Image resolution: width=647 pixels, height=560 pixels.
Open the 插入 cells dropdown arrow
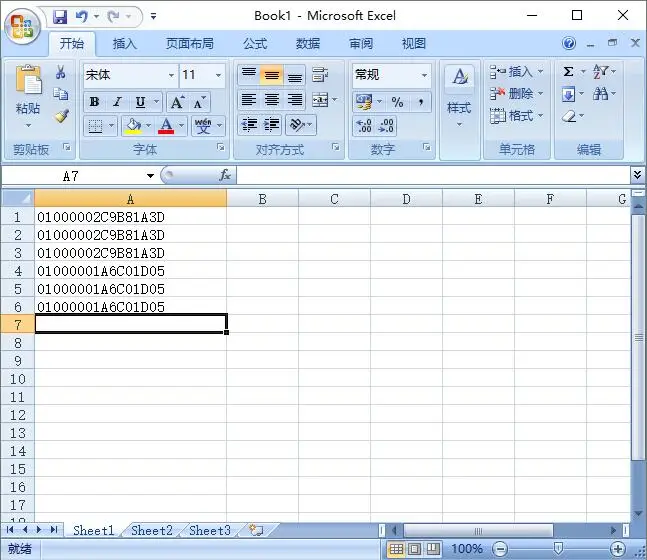pos(541,71)
